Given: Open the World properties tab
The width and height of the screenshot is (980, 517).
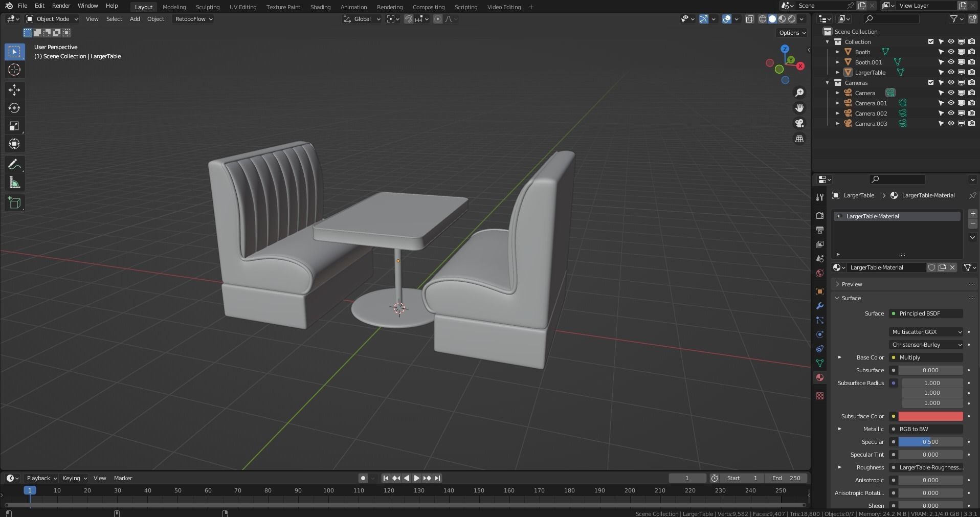Looking at the screenshot, I should (820, 273).
